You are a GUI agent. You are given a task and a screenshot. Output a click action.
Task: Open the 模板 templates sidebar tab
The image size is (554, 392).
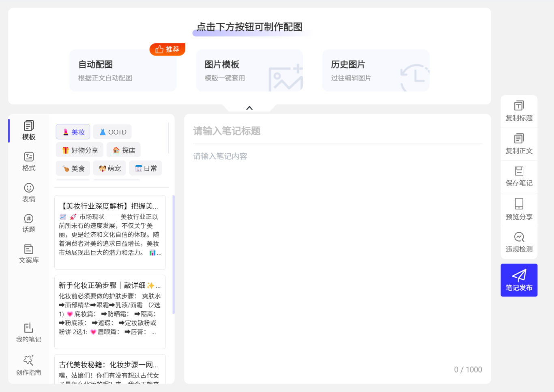(28, 131)
